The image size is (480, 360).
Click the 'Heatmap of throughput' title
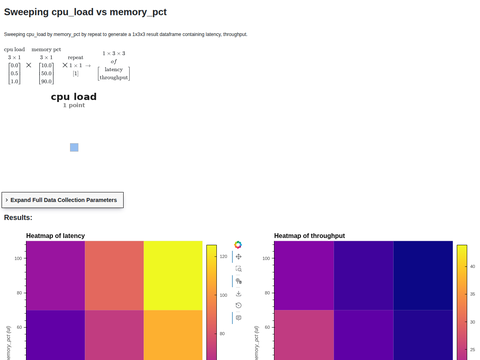(x=309, y=236)
